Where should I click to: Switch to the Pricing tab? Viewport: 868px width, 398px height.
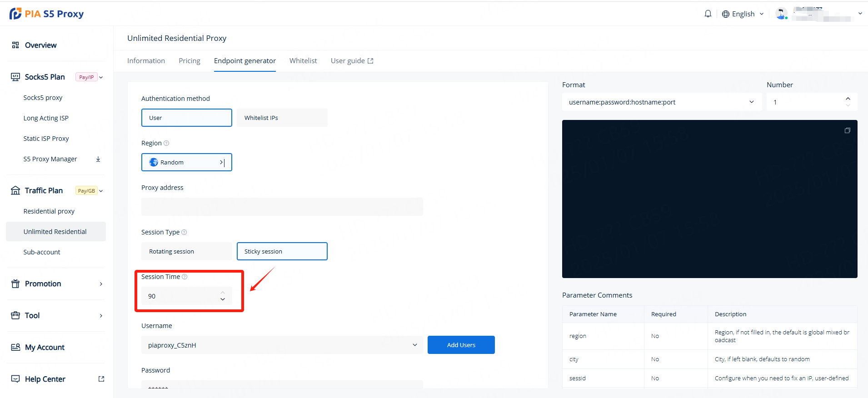click(190, 61)
